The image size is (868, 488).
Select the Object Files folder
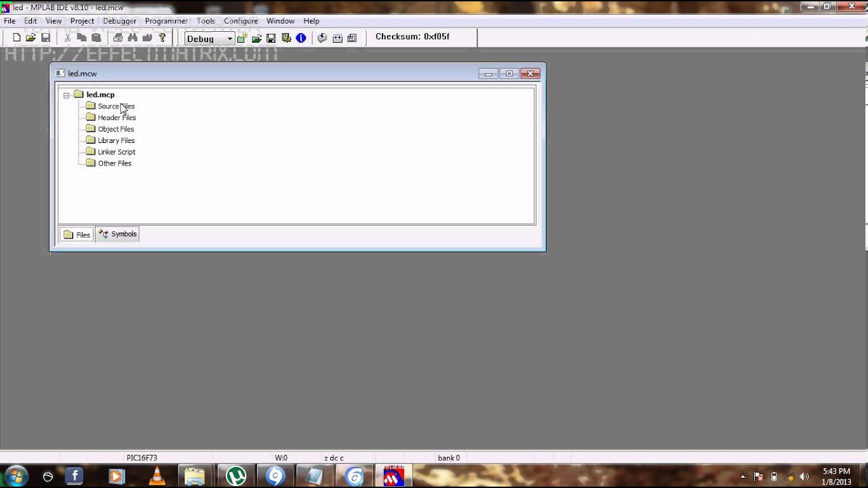pos(116,129)
